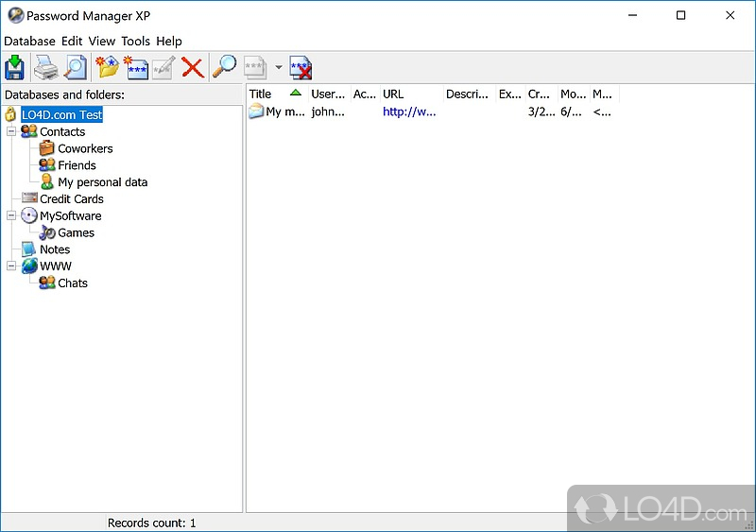
Task: Click the Save database floppy icon
Action: click(x=15, y=68)
